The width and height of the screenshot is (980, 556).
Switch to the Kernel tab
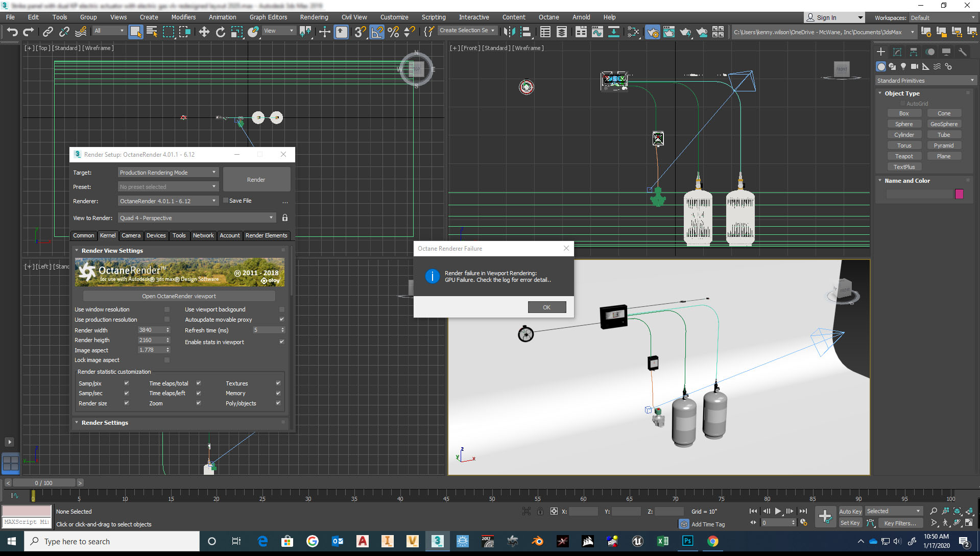(x=108, y=235)
